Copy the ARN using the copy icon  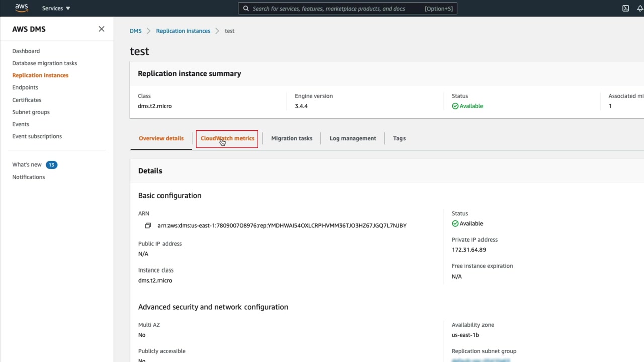click(x=148, y=226)
